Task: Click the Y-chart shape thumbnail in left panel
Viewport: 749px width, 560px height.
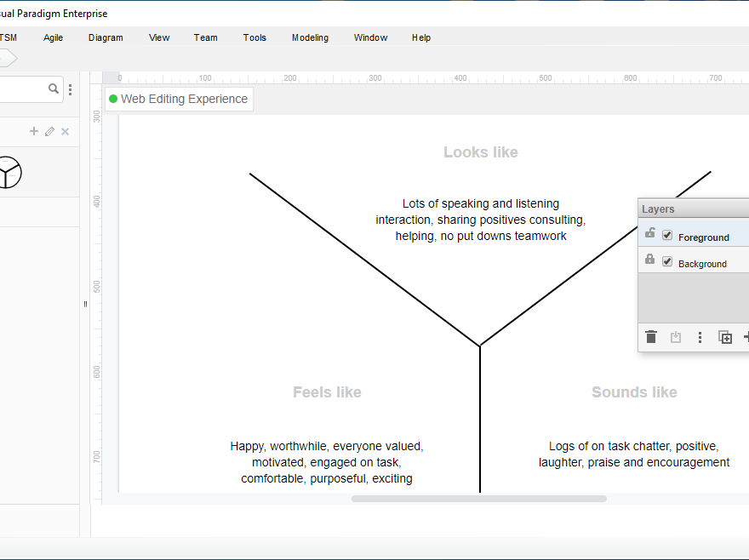Action: [9, 173]
